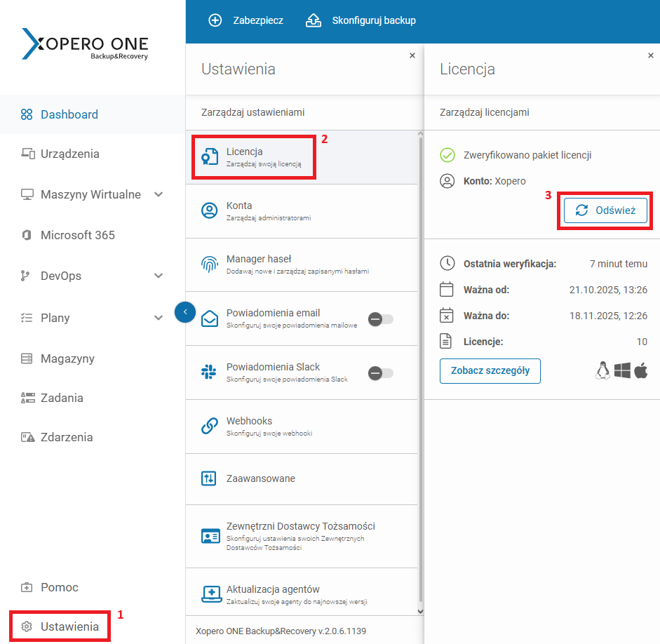Enable the Powiadomienia email toggle
Viewport: 660px width, 644px height.
(x=382, y=319)
